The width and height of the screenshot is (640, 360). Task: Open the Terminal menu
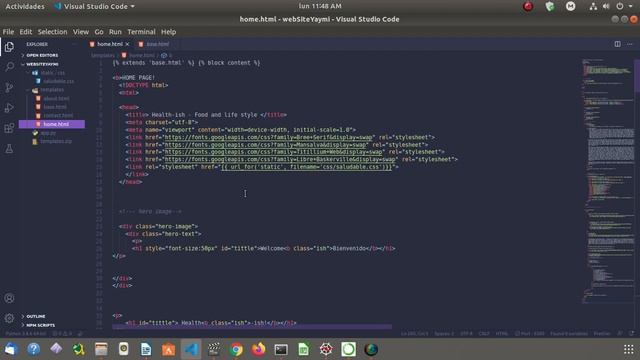point(141,32)
